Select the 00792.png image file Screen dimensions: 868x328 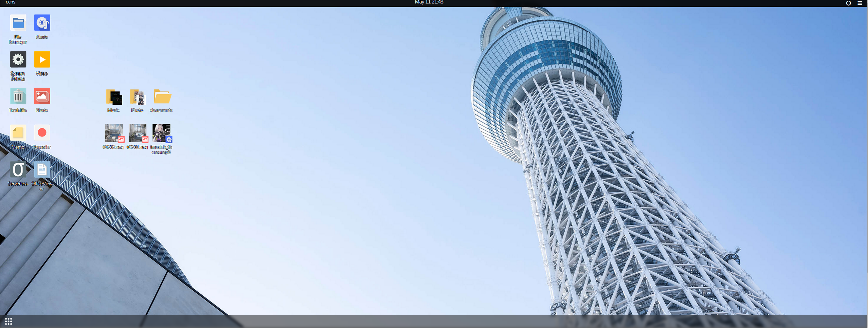[113, 133]
